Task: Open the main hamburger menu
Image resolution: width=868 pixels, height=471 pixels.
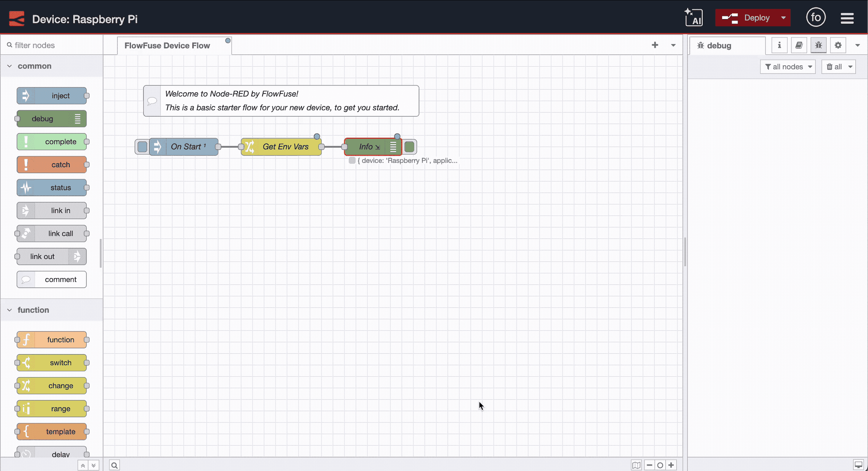Action: click(847, 17)
